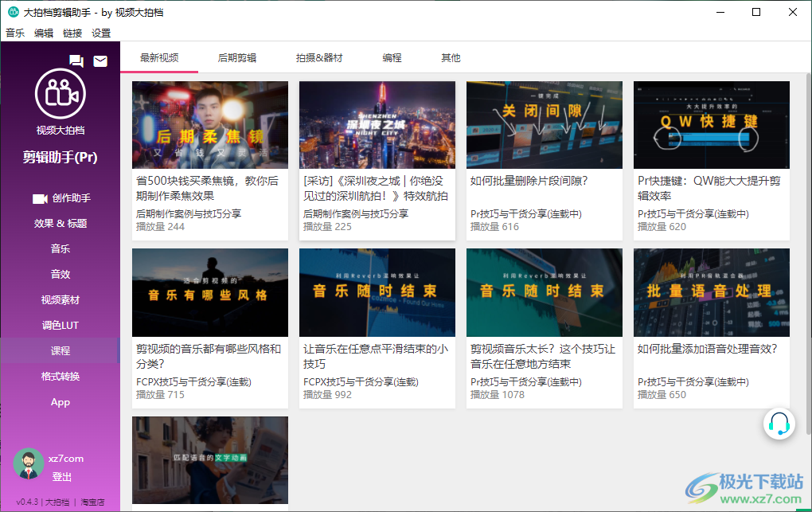
Task: Open the 淘宝店 link
Action: coord(92,502)
